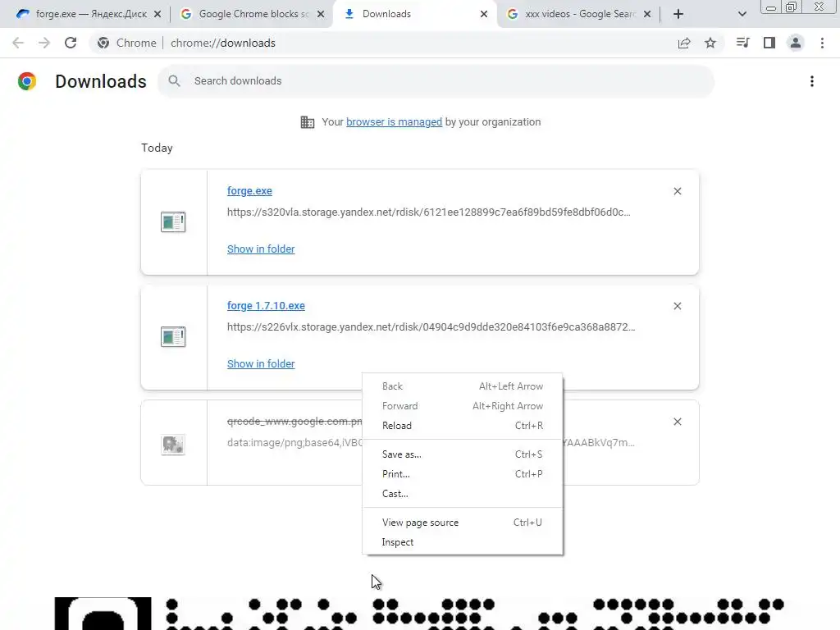This screenshot has width=840, height=630.
Task: Choose Inspect from context menu
Action: [x=463, y=542]
